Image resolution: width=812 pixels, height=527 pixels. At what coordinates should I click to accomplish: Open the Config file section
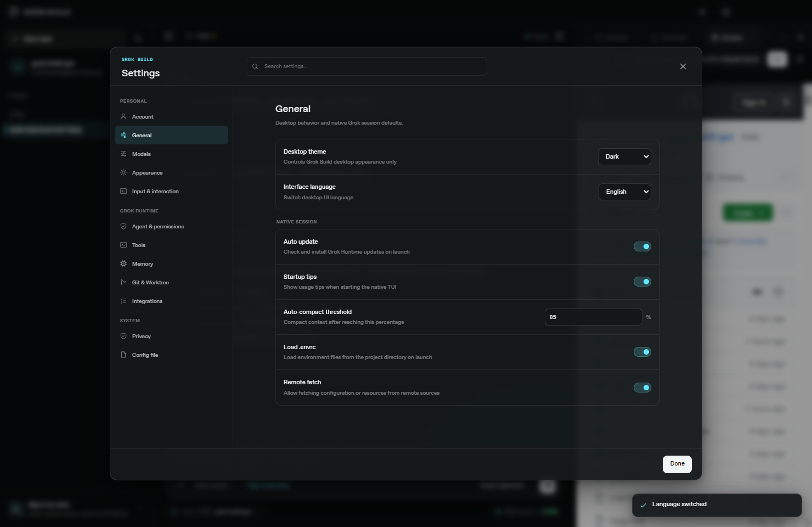(x=171, y=355)
